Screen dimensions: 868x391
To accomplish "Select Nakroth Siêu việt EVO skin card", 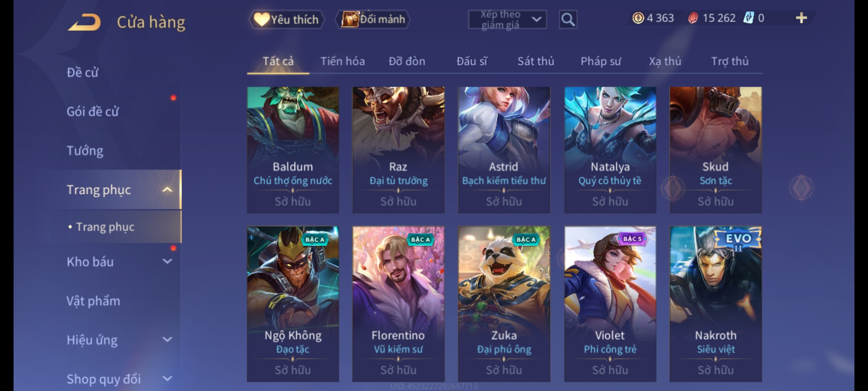I will point(715,304).
